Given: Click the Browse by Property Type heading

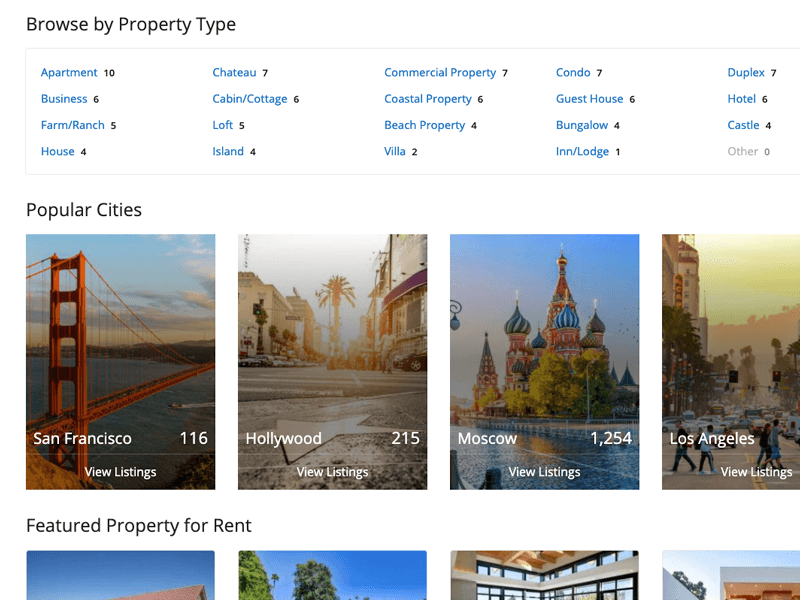Looking at the screenshot, I should tap(131, 24).
